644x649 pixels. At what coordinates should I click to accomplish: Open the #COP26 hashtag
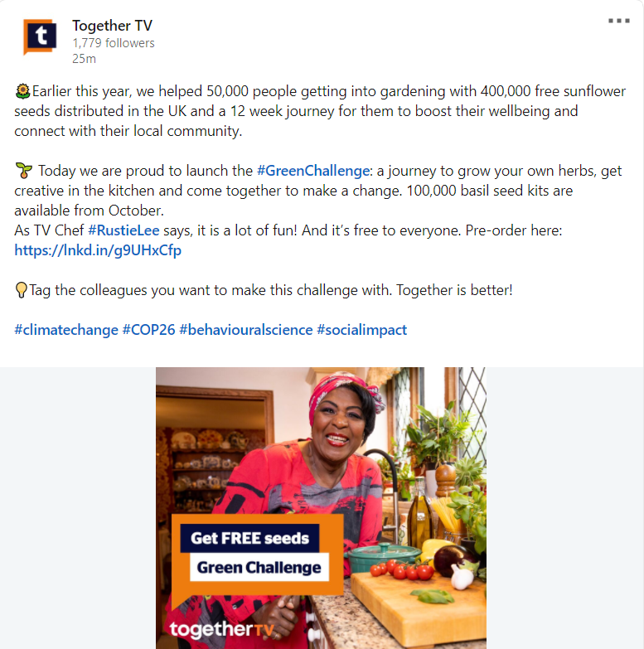pyautogui.click(x=148, y=330)
